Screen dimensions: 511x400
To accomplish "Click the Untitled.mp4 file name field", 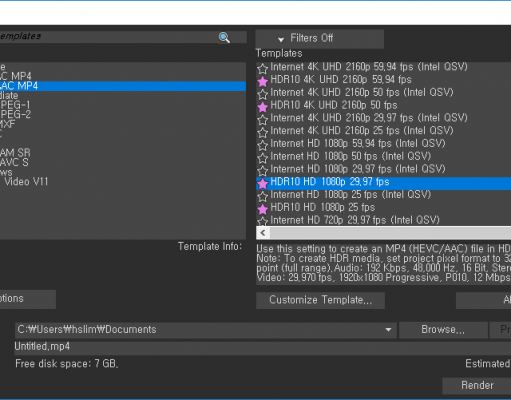I will (263, 347).
